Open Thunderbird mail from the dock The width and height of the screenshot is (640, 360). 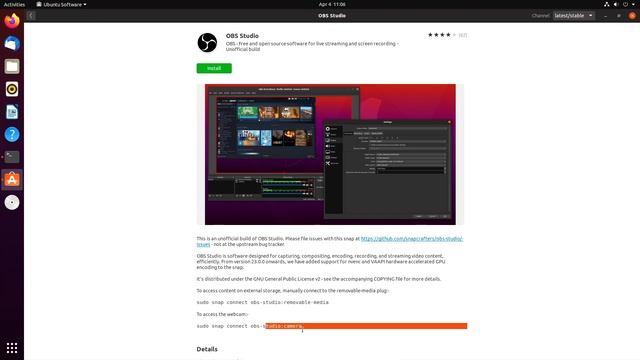[x=12, y=43]
